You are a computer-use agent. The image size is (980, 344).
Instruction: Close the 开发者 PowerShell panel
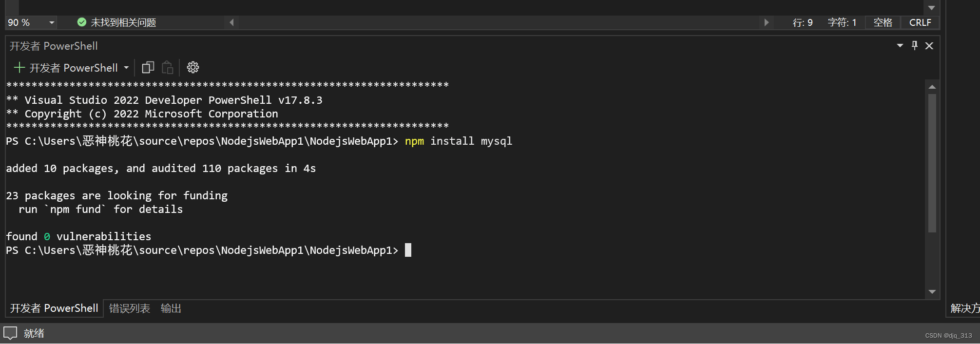tap(929, 45)
